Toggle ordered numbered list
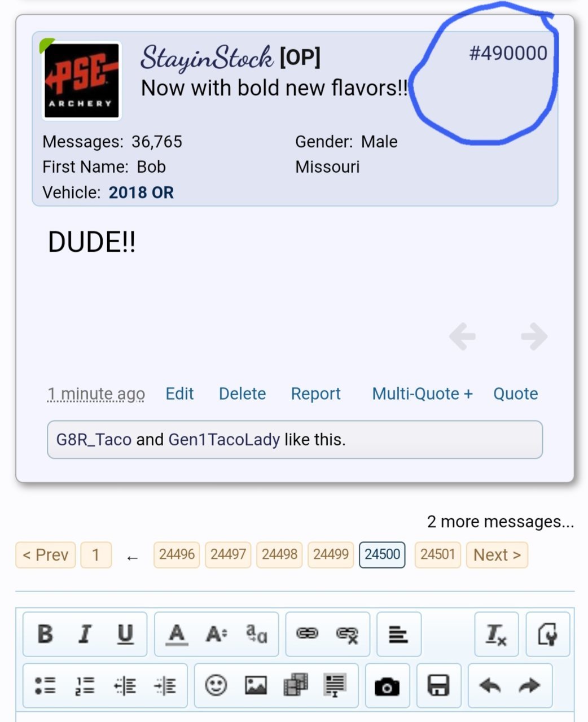This screenshot has width=588, height=722. pyautogui.click(x=85, y=685)
